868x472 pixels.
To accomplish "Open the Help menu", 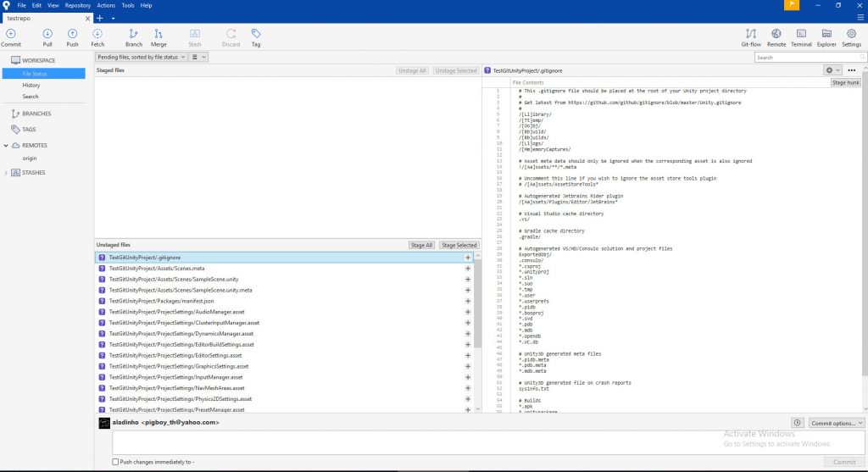I will click(146, 6).
